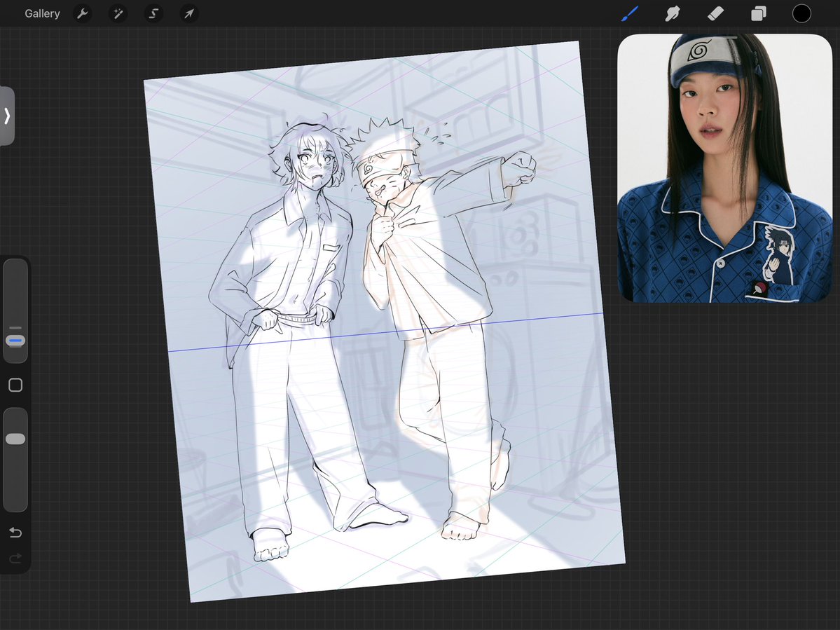Click the brush size slider handle
Screen dimensions: 840x630
click(15, 340)
